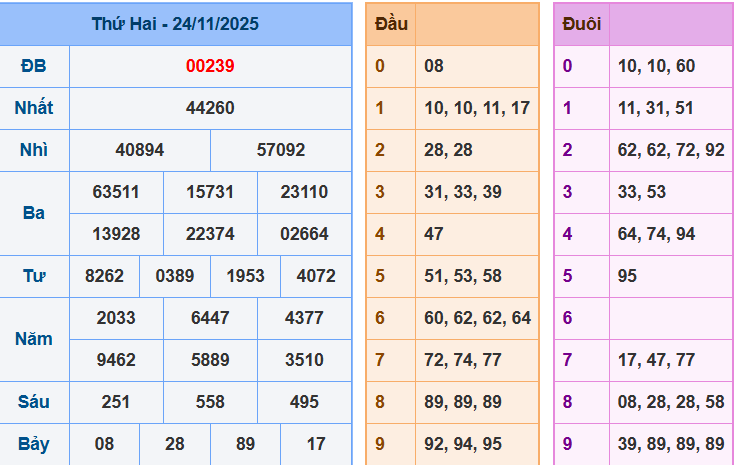Click Đuôi row values 39, 89, 89, 89
The image size is (734, 465).
[670, 444]
